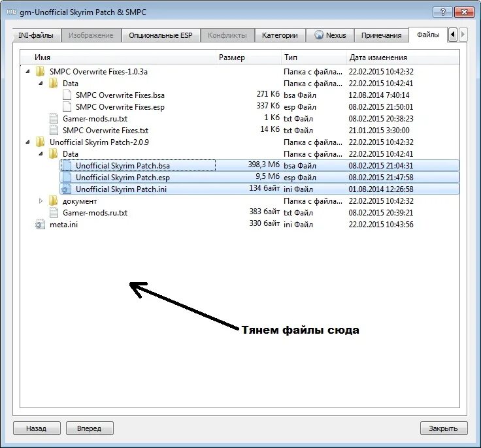This screenshot has width=481, height=448.
Task: Open the Категории tab
Action: (280, 35)
